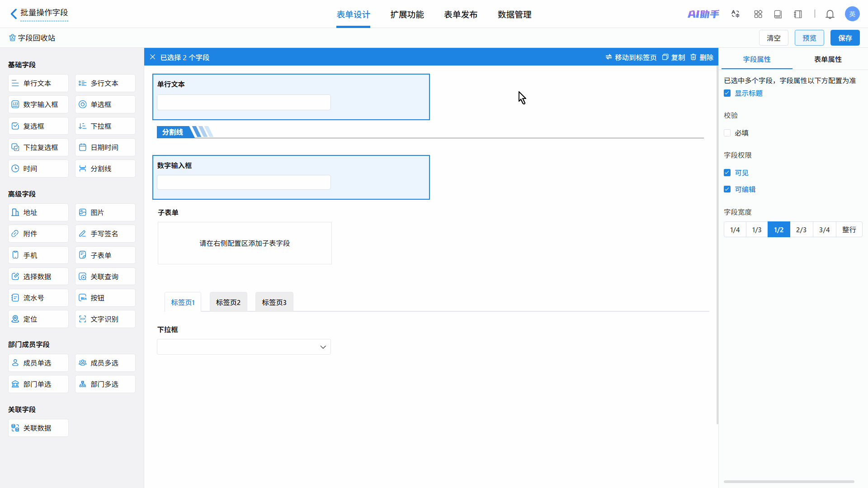The width and height of the screenshot is (868, 488).
Task: Click the 保存 button
Action: pyautogui.click(x=844, y=38)
